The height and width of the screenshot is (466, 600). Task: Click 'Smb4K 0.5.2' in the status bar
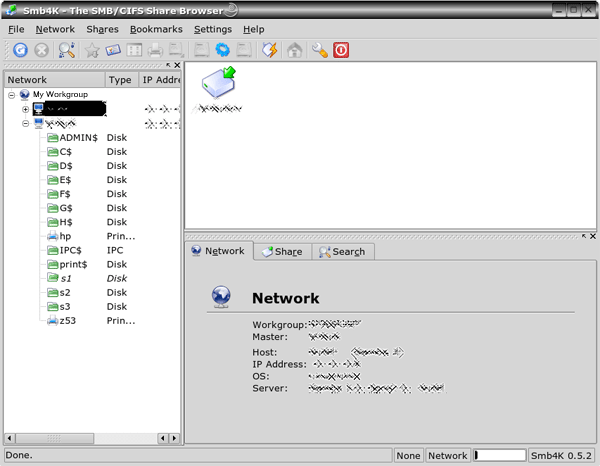coord(561,456)
